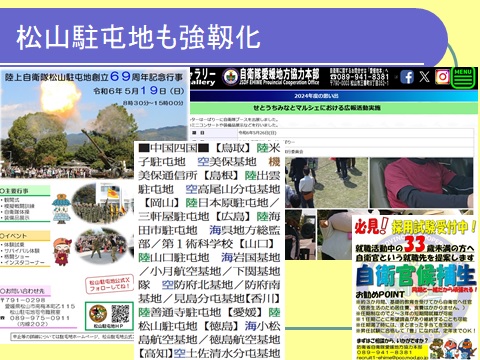Click the 自衛官候補生 recruitment banner text
Image resolution: width=480 pixels, height=360 pixels.
click(x=414, y=275)
